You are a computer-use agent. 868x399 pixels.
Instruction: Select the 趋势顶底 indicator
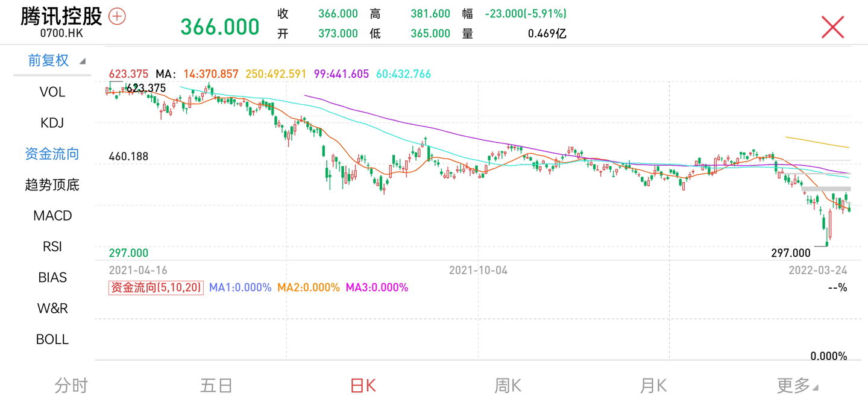point(52,184)
